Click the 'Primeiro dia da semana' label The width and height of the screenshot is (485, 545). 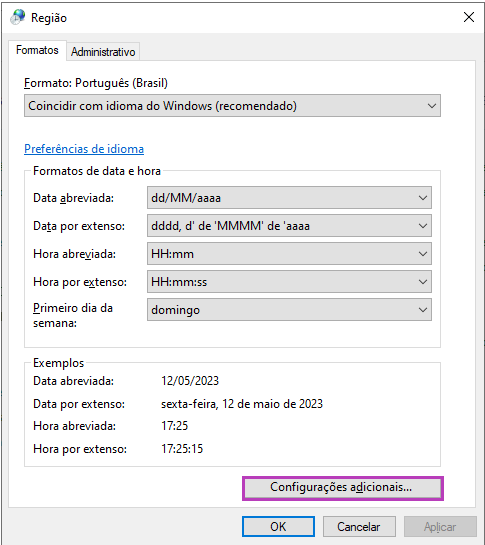73,316
